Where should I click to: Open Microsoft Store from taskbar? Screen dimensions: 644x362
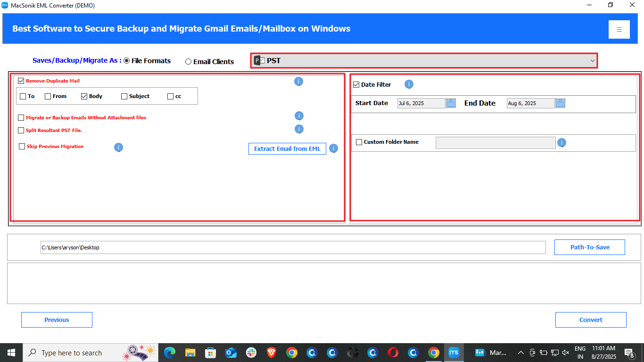pos(210,353)
